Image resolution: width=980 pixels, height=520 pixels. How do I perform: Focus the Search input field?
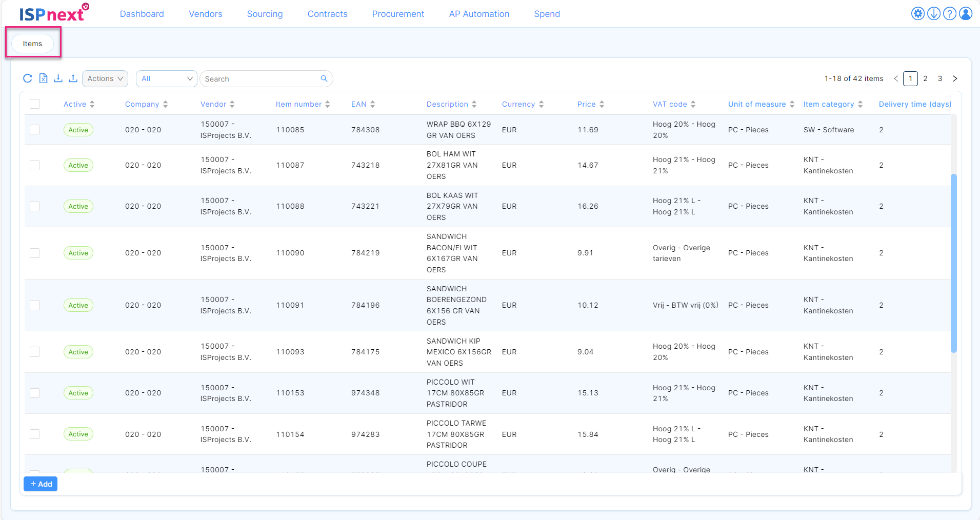[x=261, y=78]
